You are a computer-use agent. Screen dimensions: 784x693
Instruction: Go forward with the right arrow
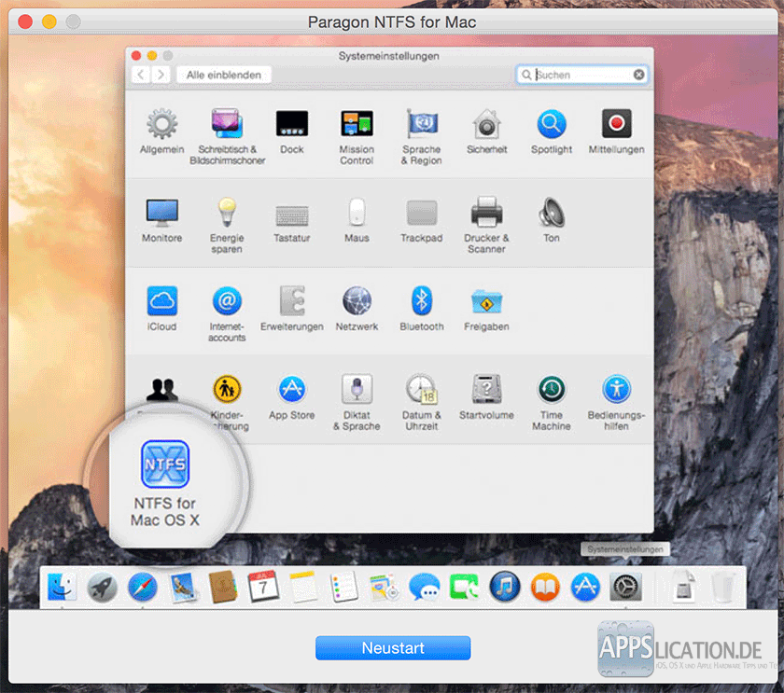[x=161, y=75]
